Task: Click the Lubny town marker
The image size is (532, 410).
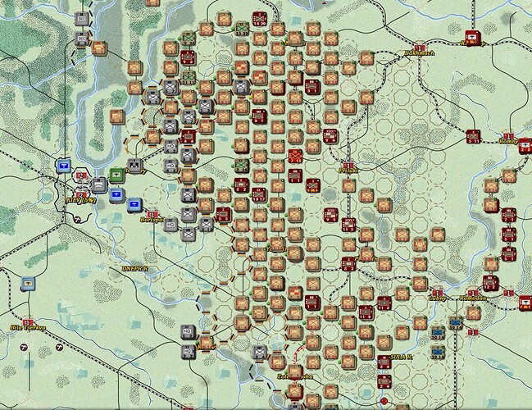Action: [437, 293]
